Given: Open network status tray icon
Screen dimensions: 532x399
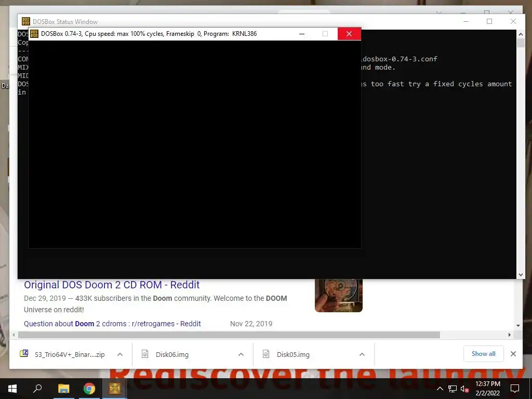Looking at the screenshot, I should (x=453, y=389).
